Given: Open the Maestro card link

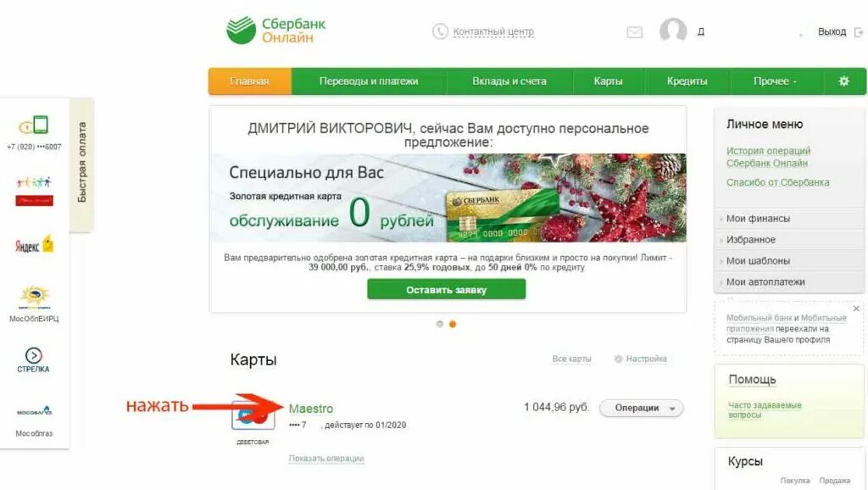Looking at the screenshot, I should (x=310, y=409).
